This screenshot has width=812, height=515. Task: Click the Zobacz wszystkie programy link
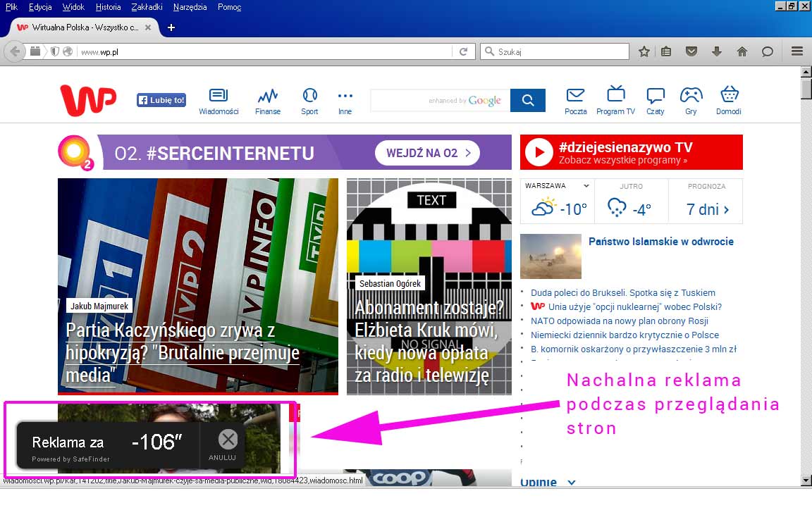pos(623,161)
